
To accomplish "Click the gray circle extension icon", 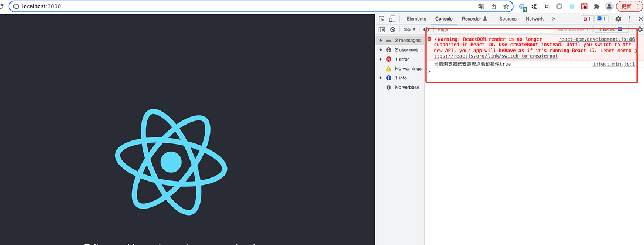I will [x=559, y=6].
